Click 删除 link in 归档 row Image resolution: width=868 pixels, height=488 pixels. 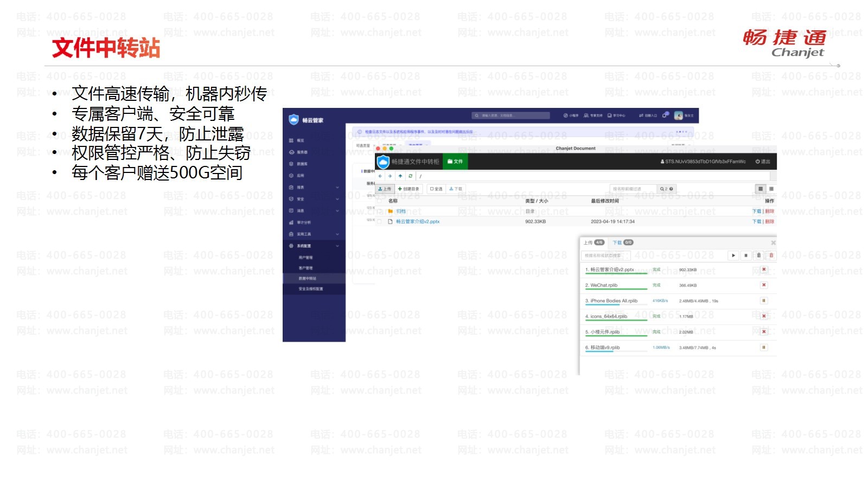click(770, 211)
